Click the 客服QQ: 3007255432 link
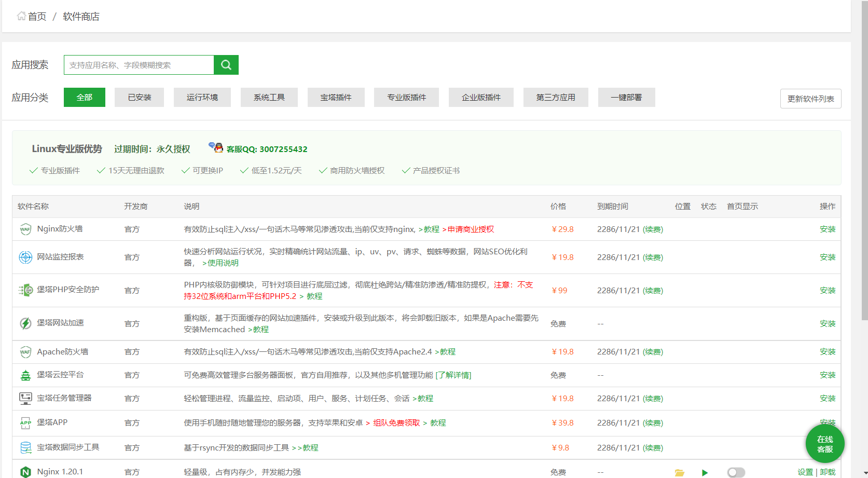Screen dimensions: 868x478 coord(267,149)
